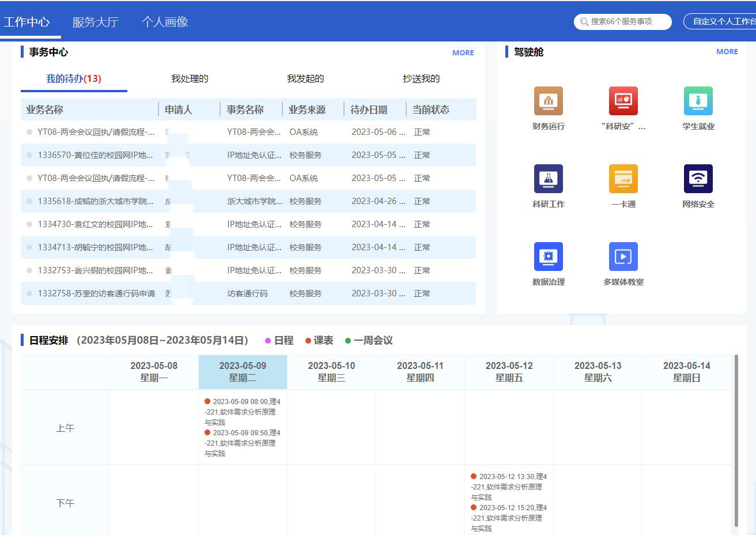Click the 浙大城市学院... 事务名称 cell
The width and height of the screenshot is (756, 535).
(x=255, y=201)
